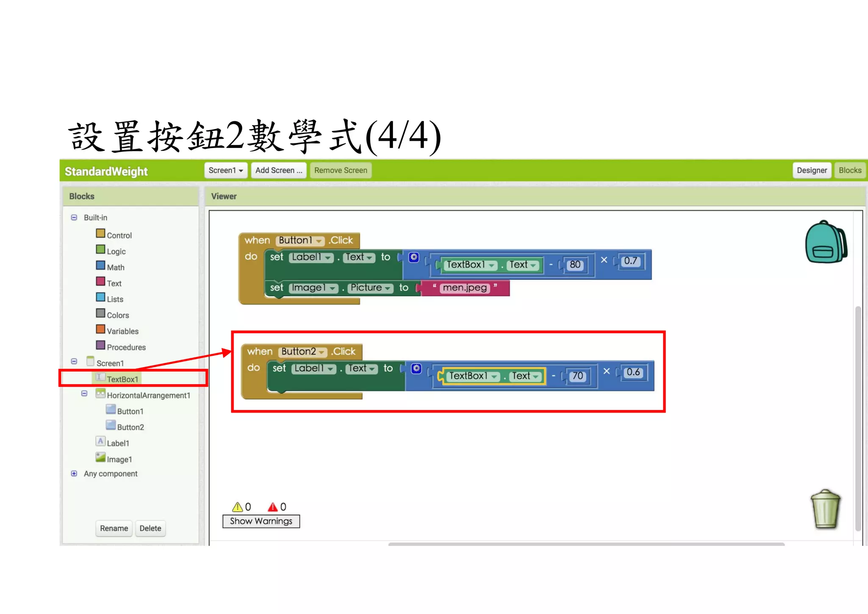
Task: Switch to the Designer view
Action: 811,170
